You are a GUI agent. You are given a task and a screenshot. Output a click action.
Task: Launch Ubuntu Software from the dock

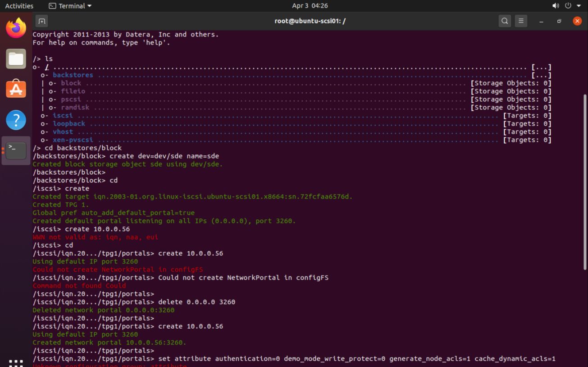(16, 89)
